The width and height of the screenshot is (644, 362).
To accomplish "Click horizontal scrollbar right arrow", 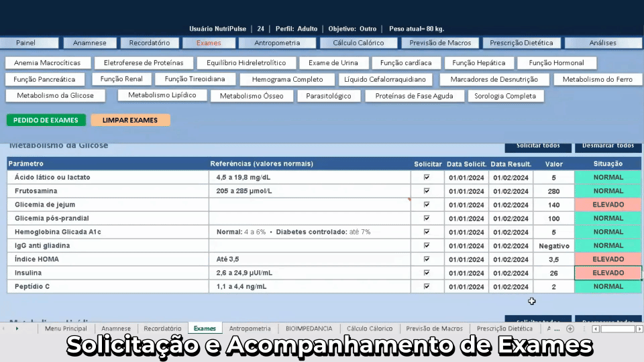I will tap(639, 328).
